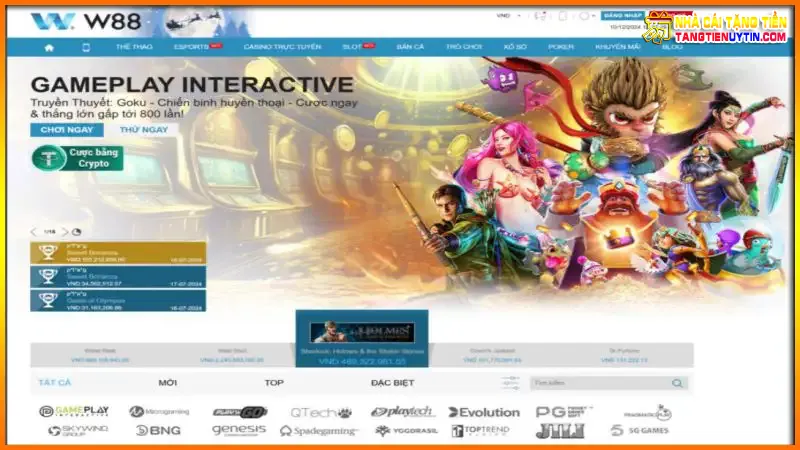The height and width of the screenshot is (450, 800).
Task: Select the Đặc Biệt filter tab
Action: [x=392, y=383]
